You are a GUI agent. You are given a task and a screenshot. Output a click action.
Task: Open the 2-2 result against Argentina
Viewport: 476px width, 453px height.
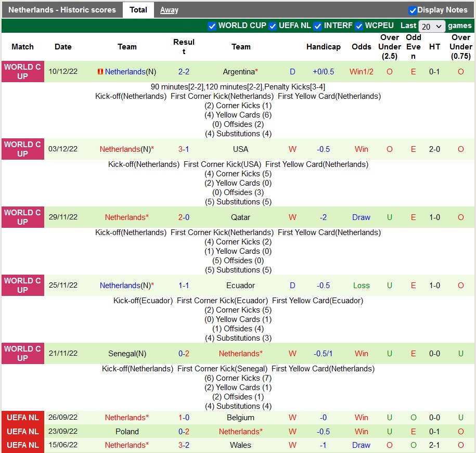point(184,72)
